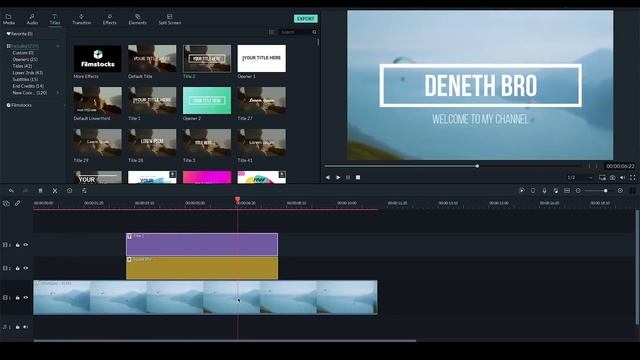The height and width of the screenshot is (360, 640).
Task: Select the Lower 3rds category
Action: tap(27, 73)
